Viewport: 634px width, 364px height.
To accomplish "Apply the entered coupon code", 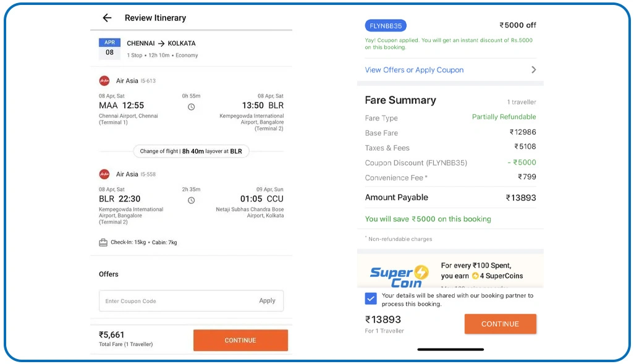I will [x=268, y=300].
